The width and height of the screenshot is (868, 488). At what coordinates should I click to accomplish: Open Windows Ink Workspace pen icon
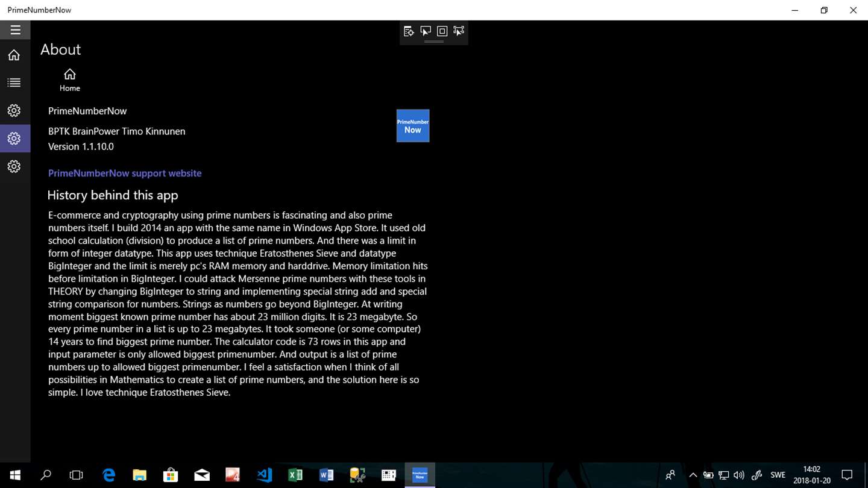click(x=757, y=475)
